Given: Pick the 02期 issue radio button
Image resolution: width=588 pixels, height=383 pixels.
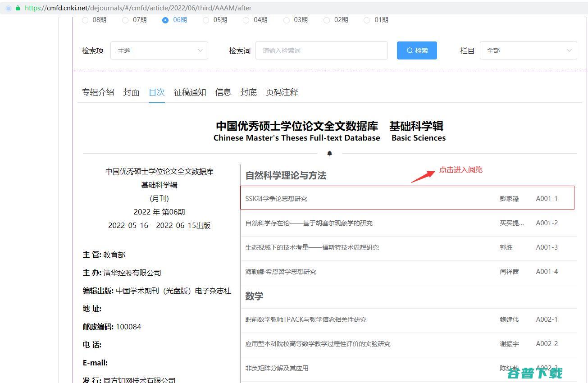Looking at the screenshot, I should point(327,20).
